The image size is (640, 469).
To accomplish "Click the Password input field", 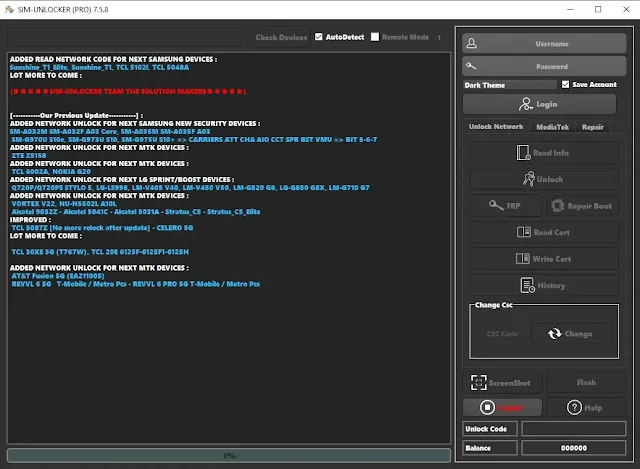I will [x=544, y=66].
